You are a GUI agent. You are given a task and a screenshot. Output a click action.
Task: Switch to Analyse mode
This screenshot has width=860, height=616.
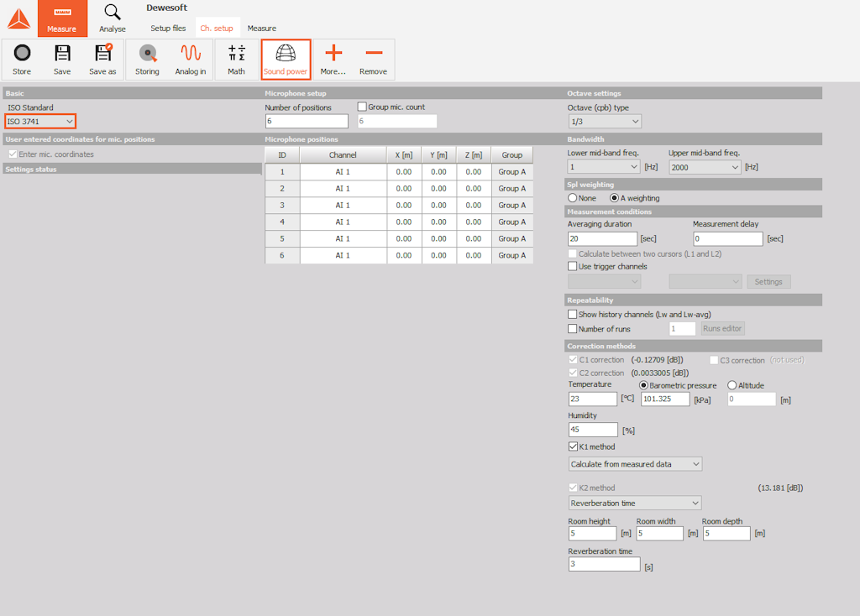point(113,18)
